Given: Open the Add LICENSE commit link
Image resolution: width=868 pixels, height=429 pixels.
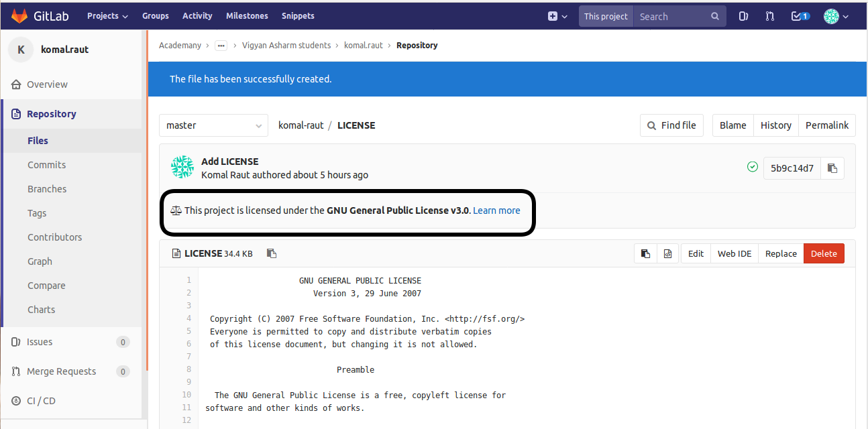Looking at the screenshot, I should pos(229,162).
